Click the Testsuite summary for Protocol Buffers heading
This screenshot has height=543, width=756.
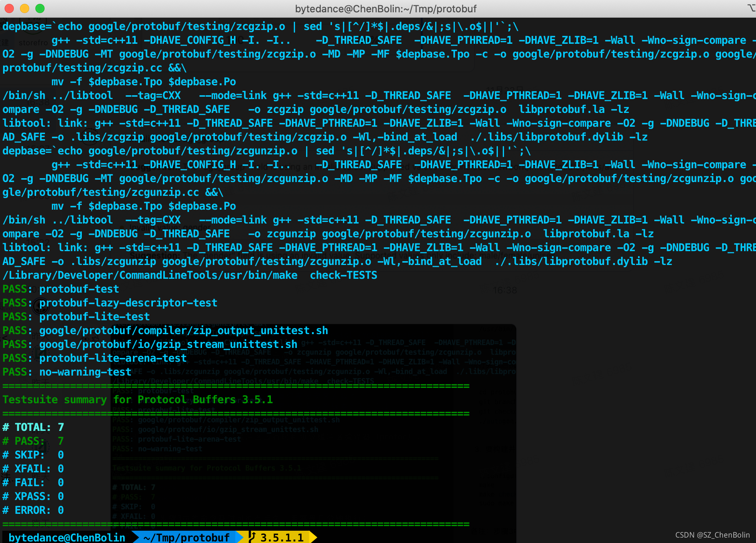[x=138, y=400]
